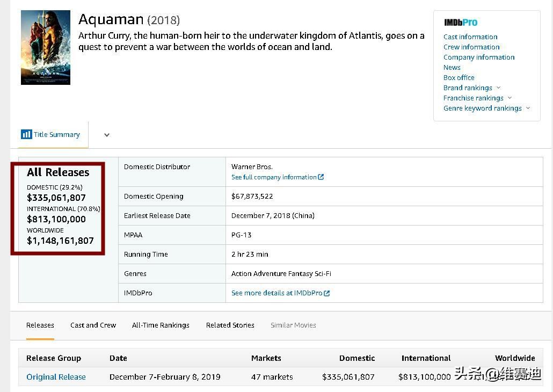Screen dimensions: 553x392
Task: Select the Releases tab
Action: click(40, 325)
